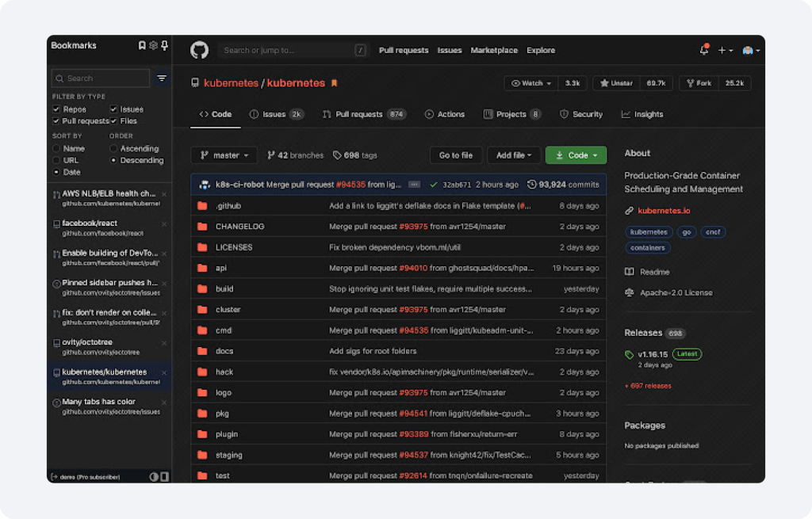Select sort by Date

tap(56, 172)
